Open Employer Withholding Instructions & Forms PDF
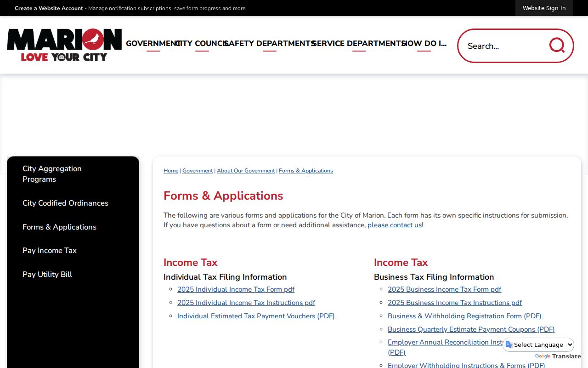The width and height of the screenshot is (588, 368). point(466,365)
